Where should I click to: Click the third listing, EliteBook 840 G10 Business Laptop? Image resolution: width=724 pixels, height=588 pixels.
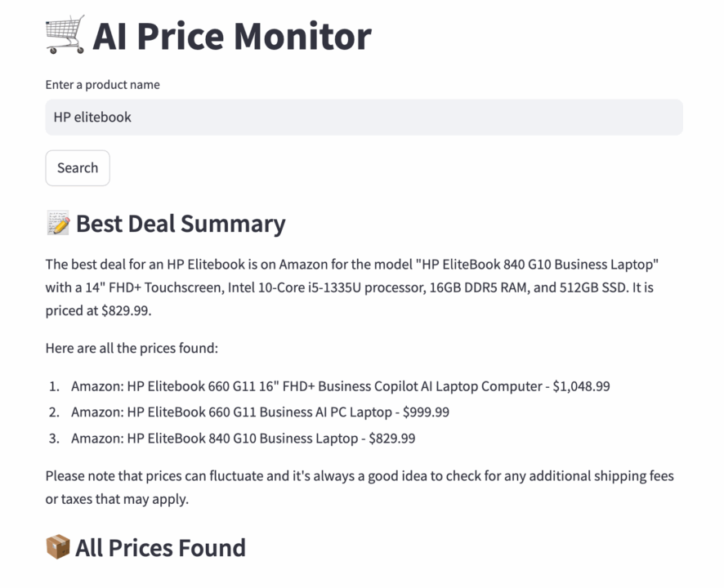click(242, 439)
